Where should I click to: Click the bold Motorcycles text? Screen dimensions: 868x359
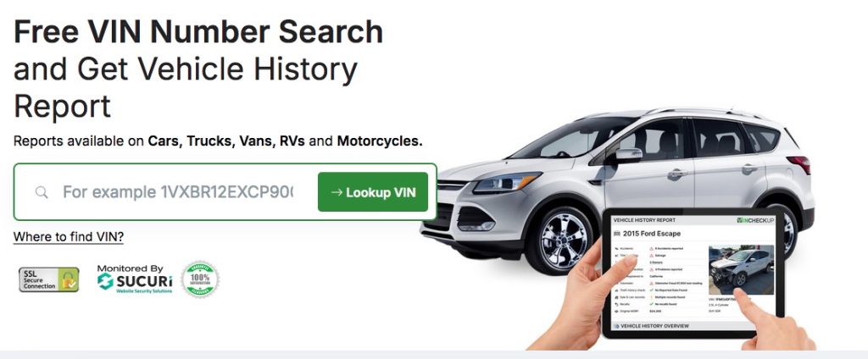click(x=380, y=141)
